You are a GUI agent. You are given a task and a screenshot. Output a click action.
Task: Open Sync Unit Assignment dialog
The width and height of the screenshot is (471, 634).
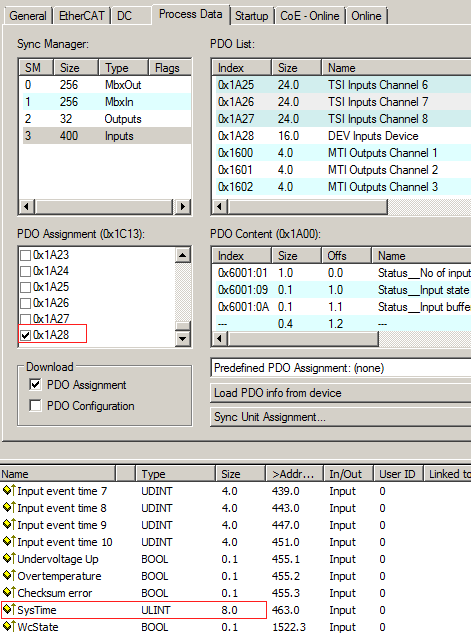[340, 417]
